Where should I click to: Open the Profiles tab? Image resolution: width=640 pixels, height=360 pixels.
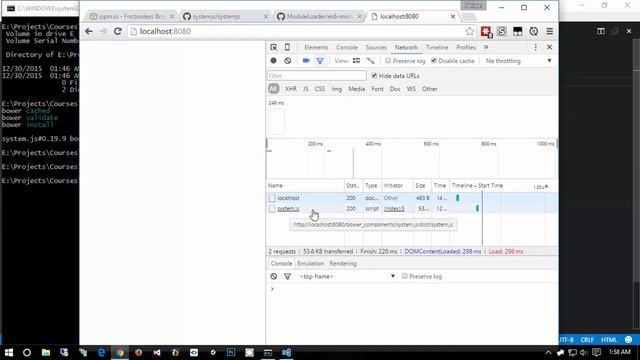pyautogui.click(x=466, y=47)
